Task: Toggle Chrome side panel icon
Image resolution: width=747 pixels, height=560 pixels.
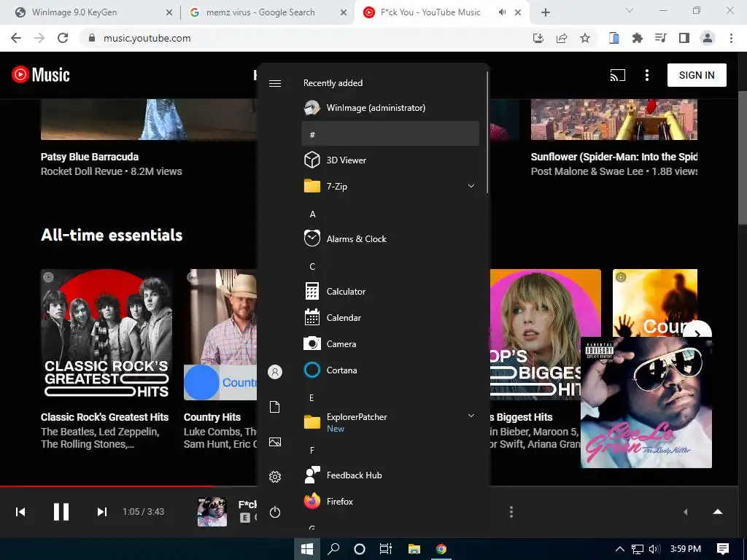Action: pyautogui.click(x=684, y=38)
